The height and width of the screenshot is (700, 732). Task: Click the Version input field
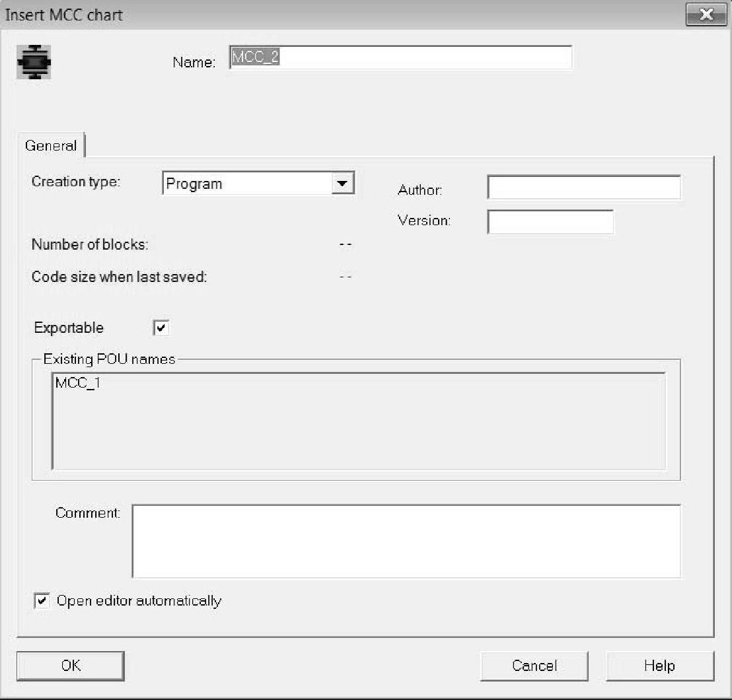550,222
